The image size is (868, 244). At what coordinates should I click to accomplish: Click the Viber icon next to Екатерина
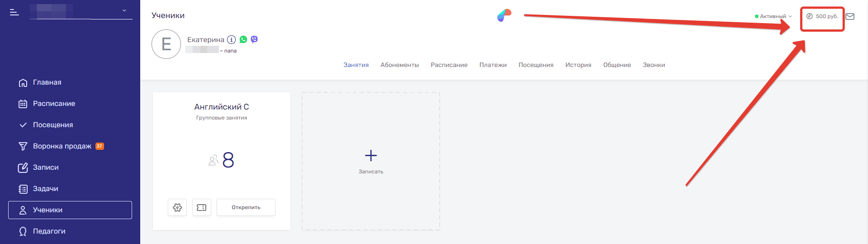pyautogui.click(x=254, y=39)
